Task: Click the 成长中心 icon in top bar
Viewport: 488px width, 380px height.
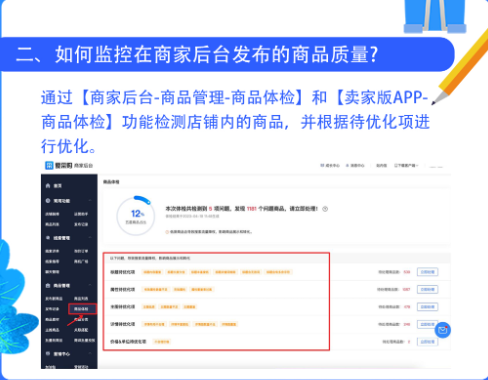Action: click(322, 165)
